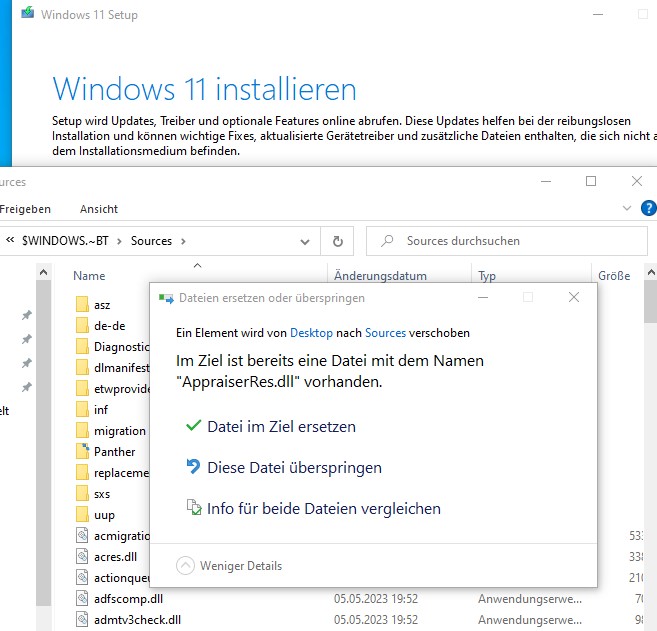Viewport: 657px width, 631px height.
Task: Maximize the Explorer Sources window
Action: click(x=591, y=181)
